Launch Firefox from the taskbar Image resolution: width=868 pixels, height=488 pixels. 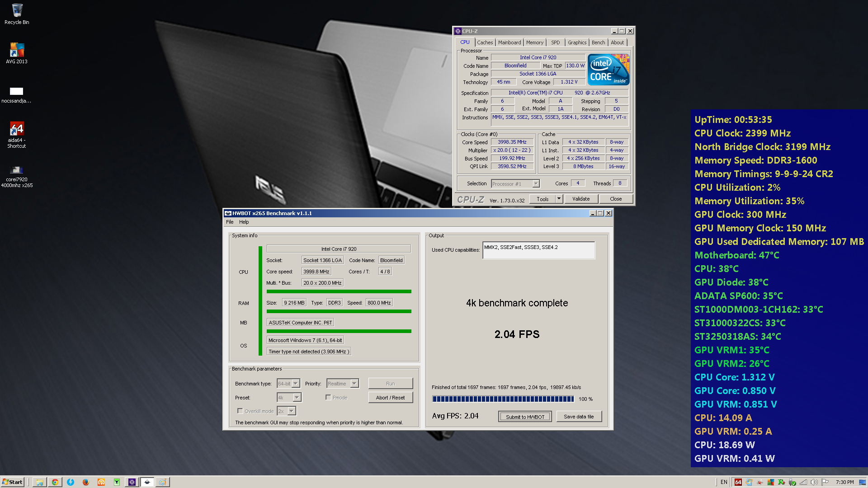coord(86,482)
